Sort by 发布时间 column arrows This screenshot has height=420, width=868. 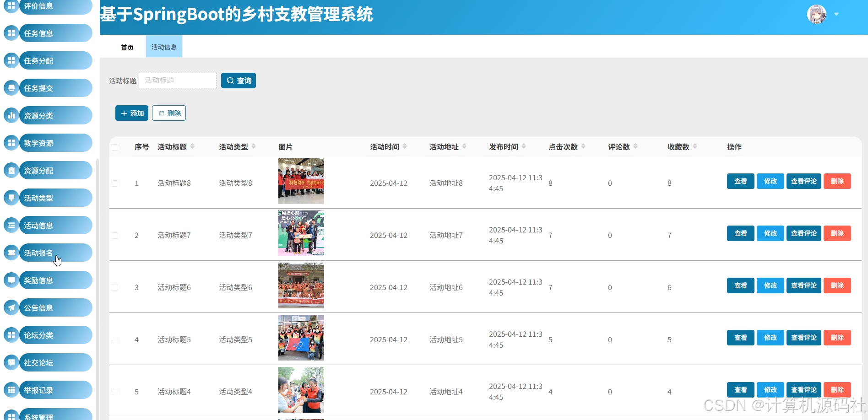tap(524, 146)
